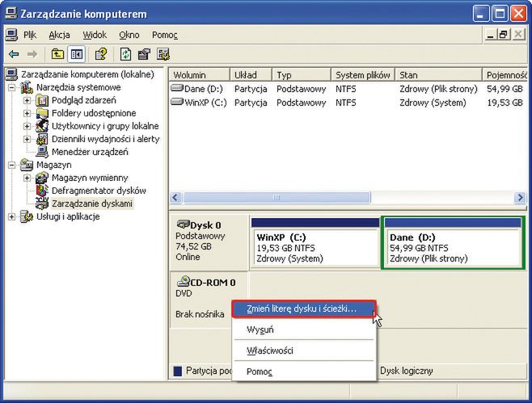Screen dimensions: 532x403
Task: Click Zdrowy (System) status in WinXP row
Action: pyautogui.click(x=433, y=103)
